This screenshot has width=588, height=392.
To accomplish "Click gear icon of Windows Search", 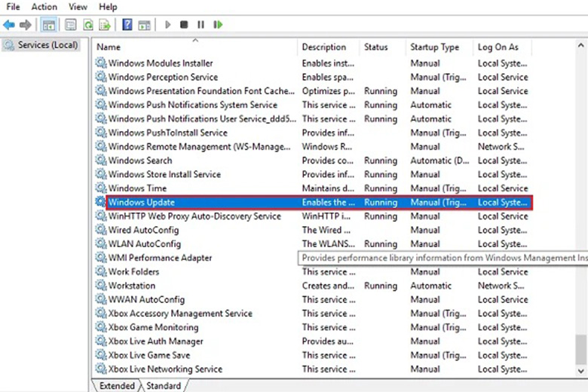I will (100, 160).
